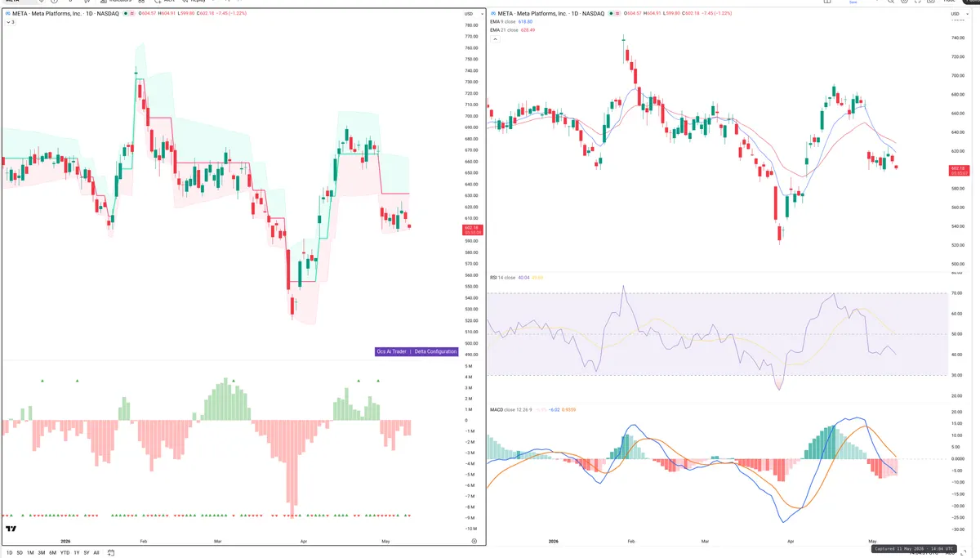This screenshot has width=980, height=558.
Task: Open the USD currency dropdown on right chart
Action: click(x=956, y=14)
